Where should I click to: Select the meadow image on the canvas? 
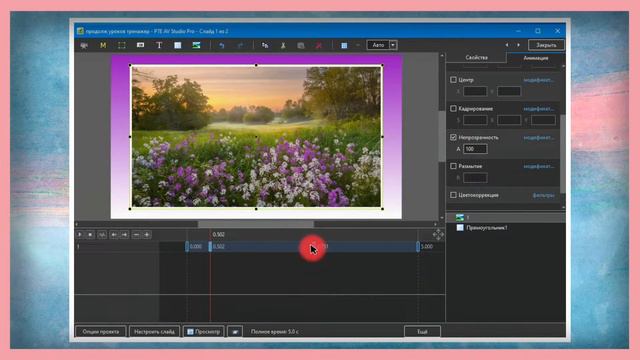(x=256, y=137)
